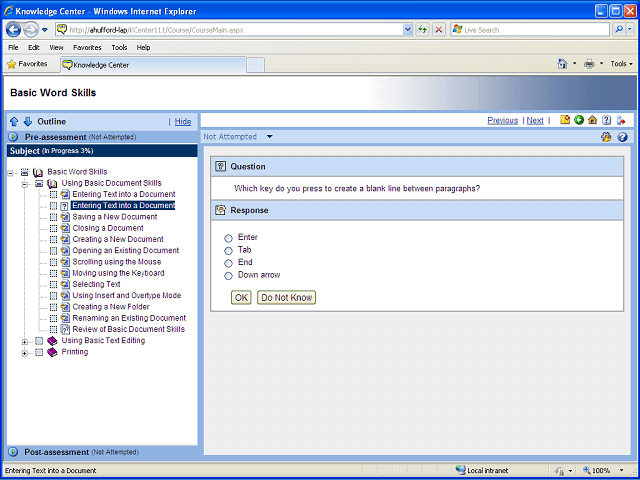Viewport: 640px width, 480px height.
Task: Toggle checkbox beside Printing
Action: [x=39, y=352]
